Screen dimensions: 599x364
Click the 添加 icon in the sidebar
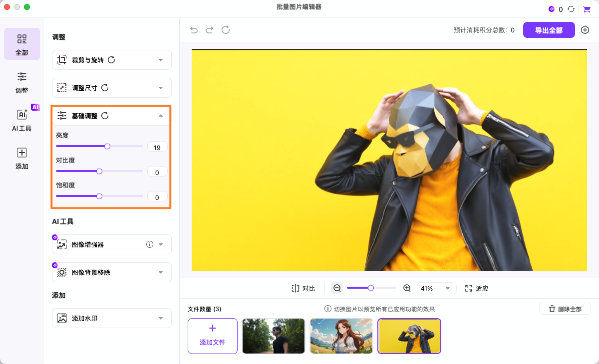(x=22, y=159)
